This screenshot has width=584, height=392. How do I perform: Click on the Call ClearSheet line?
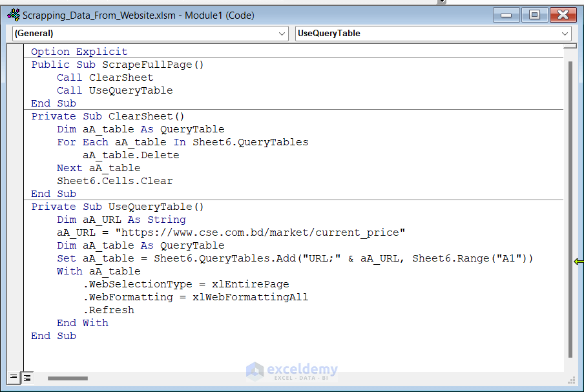coord(105,77)
